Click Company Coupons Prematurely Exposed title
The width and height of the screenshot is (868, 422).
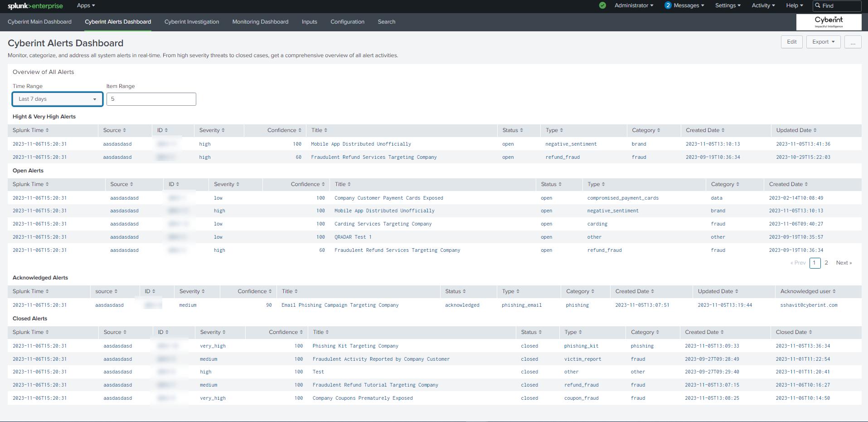coord(363,398)
